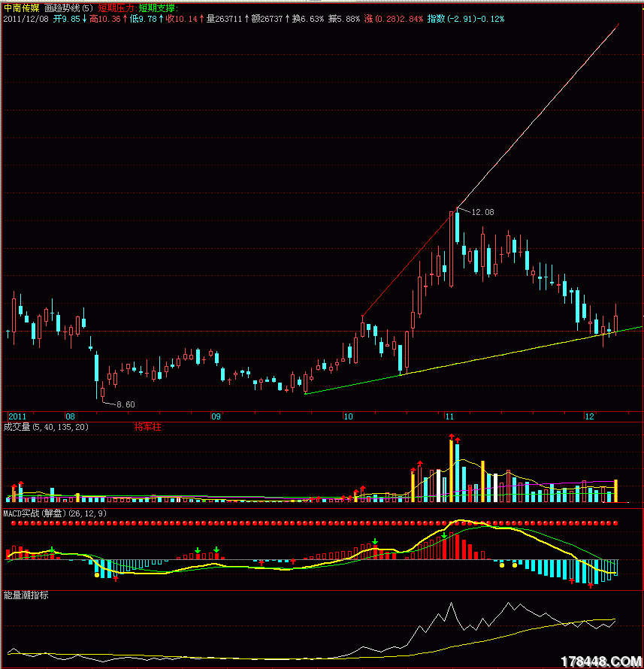Click the 成交量(5,40,135,20) panel label
Image resolution: width=644 pixels, height=669 pixels.
[x=46, y=427]
